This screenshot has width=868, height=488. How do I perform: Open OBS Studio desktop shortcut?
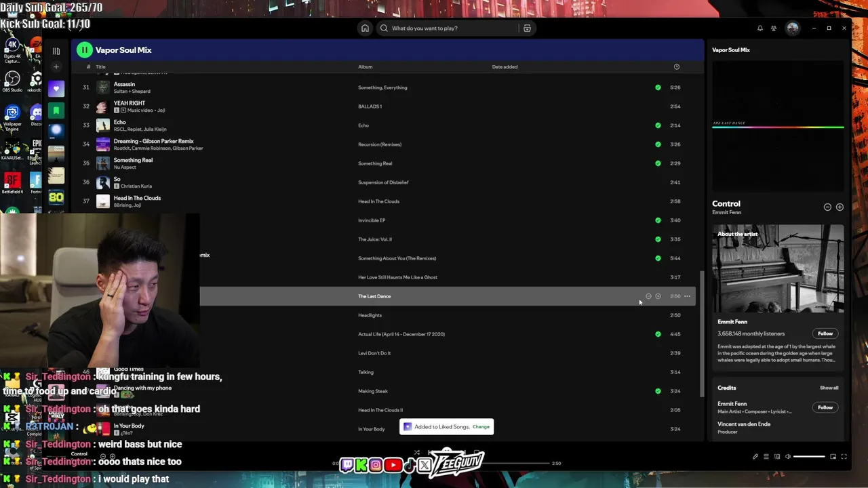pyautogui.click(x=12, y=81)
